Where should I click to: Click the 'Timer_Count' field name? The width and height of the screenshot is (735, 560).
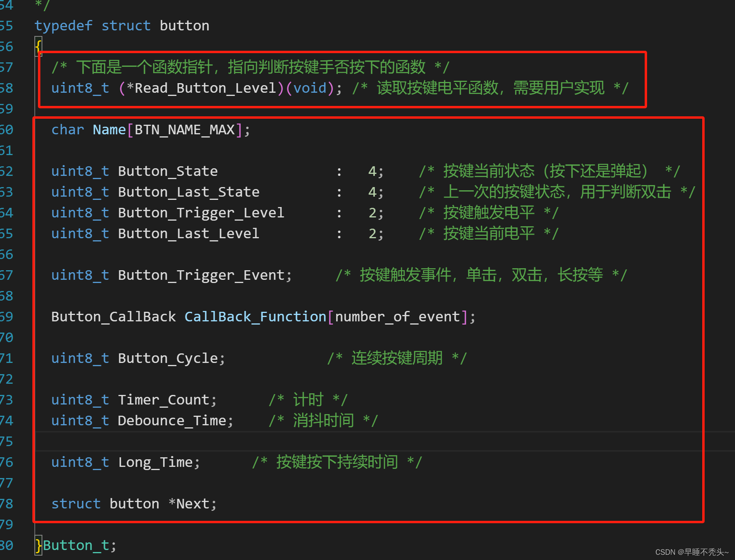click(163, 400)
